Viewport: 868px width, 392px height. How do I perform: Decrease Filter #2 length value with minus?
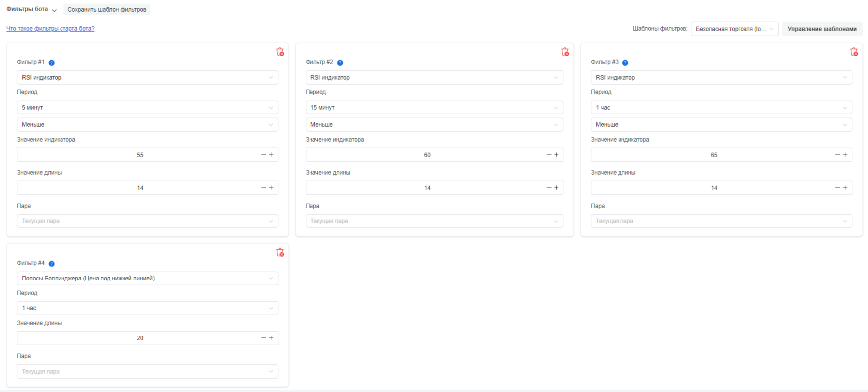click(549, 188)
